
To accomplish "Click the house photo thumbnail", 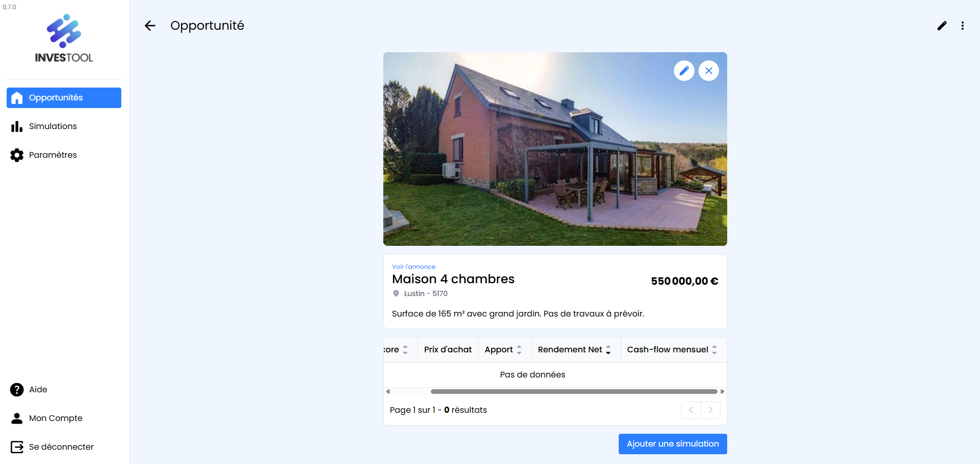I will click(x=555, y=149).
